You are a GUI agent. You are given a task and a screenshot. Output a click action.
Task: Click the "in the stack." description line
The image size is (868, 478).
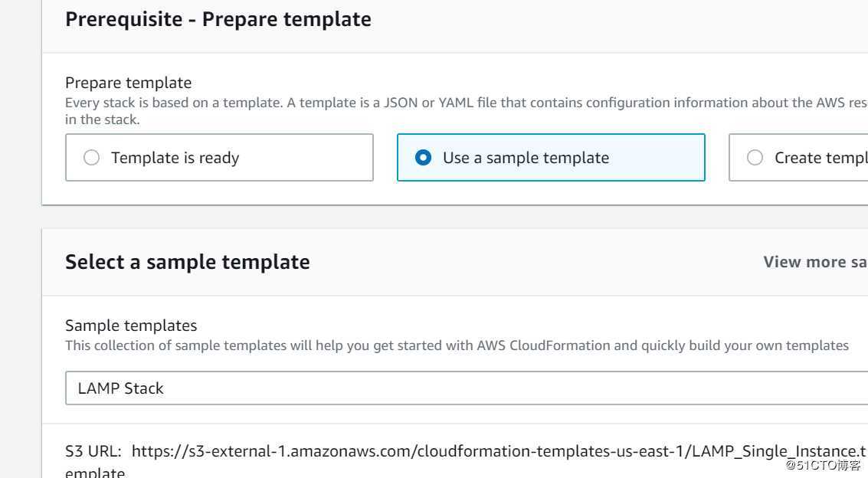pyautogui.click(x=103, y=120)
